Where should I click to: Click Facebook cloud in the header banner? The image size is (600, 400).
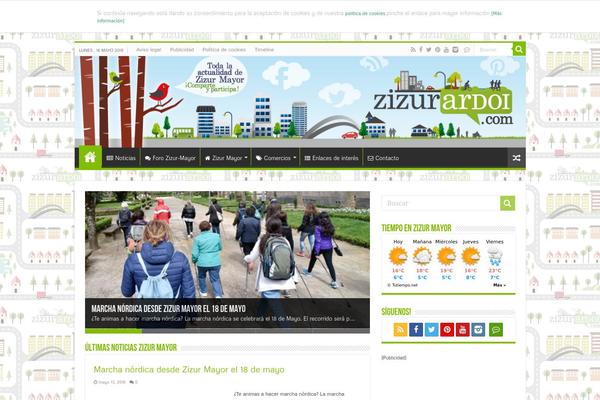coord(286,75)
